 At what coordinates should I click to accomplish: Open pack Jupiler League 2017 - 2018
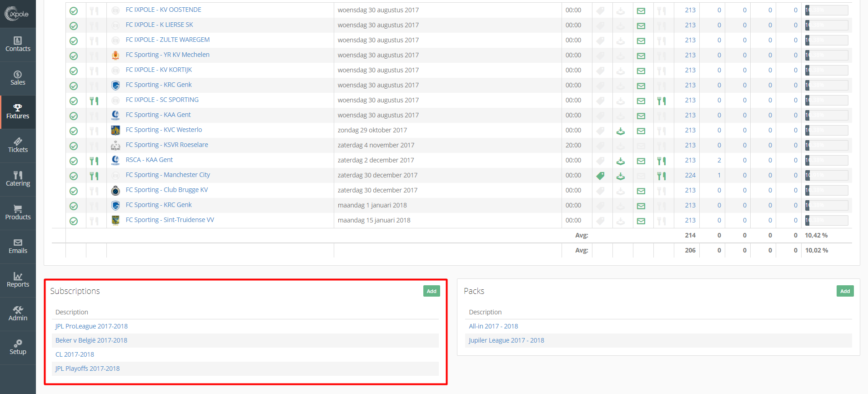pos(507,340)
